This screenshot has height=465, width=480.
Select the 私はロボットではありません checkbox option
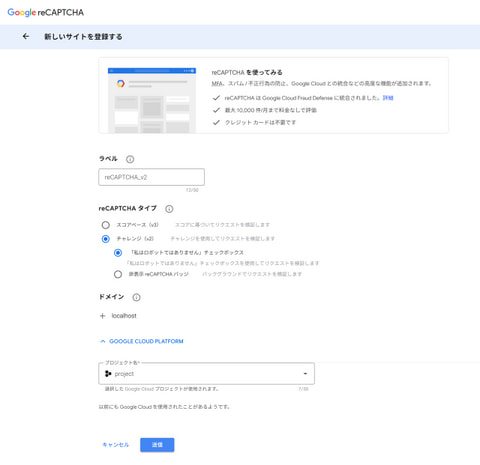pyautogui.click(x=118, y=253)
